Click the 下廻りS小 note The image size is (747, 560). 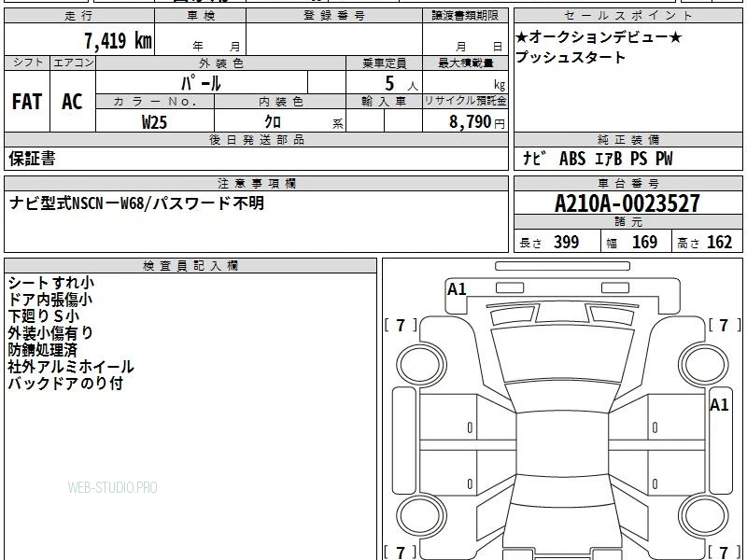tap(43, 316)
